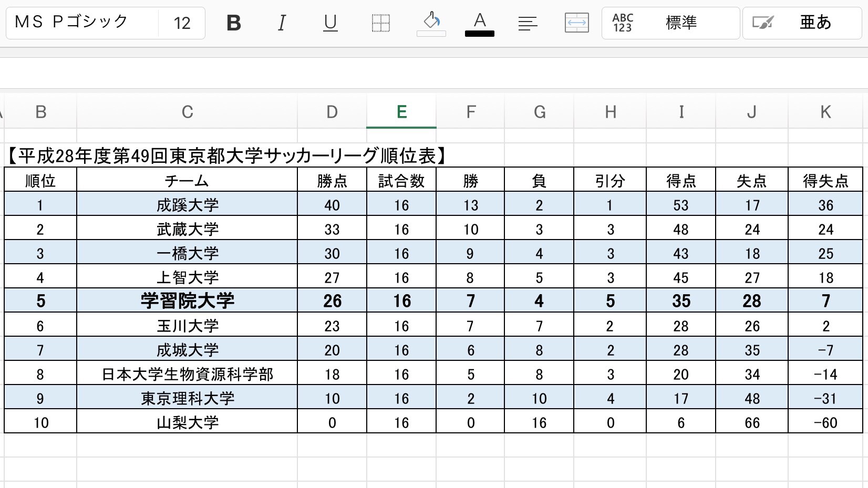The width and height of the screenshot is (868, 488).
Task: Select the 順位 header cell
Action: coord(40,180)
